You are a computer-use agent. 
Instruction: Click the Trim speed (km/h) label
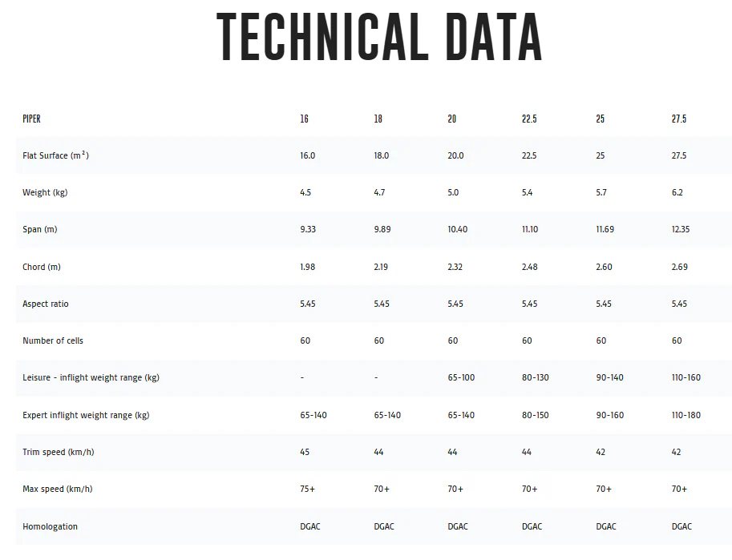[x=59, y=452]
